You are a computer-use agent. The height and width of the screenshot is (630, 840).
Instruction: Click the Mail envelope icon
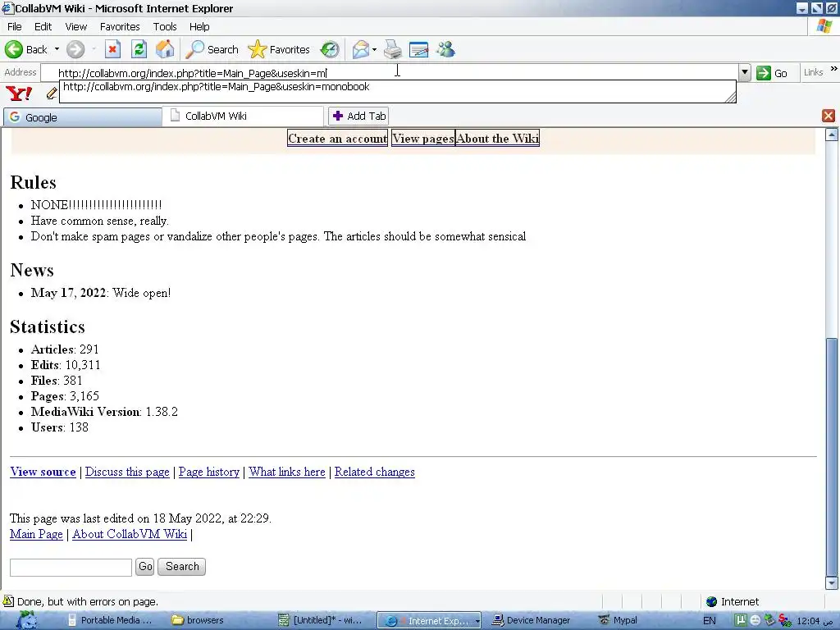click(x=361, y=49)
